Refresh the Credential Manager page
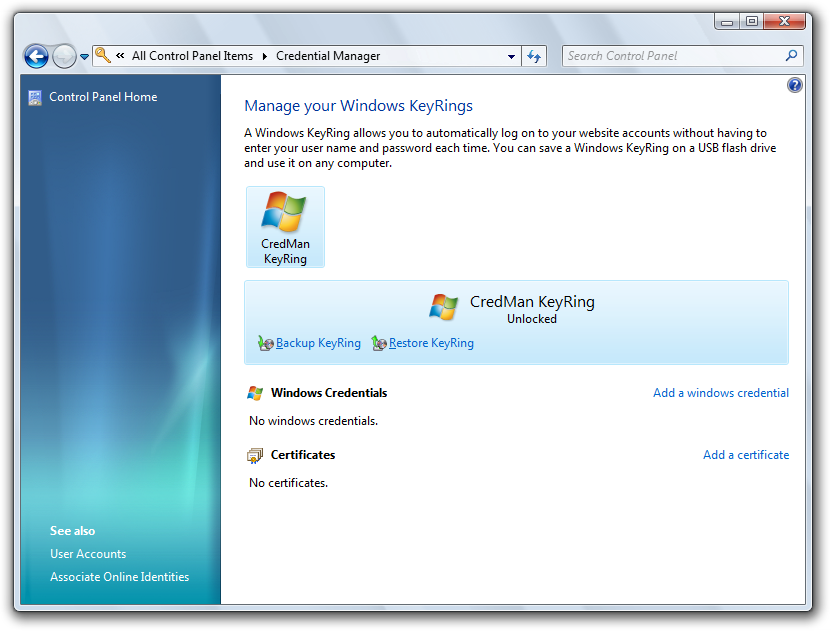This screenshot has height=632, width=832. (534, 56)
